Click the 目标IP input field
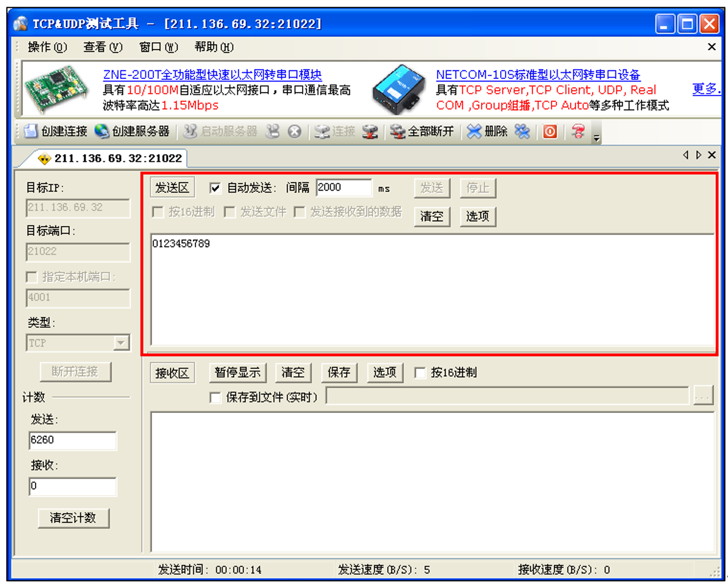This screenshot has width=728, height=587. click(x=78, y=208)
